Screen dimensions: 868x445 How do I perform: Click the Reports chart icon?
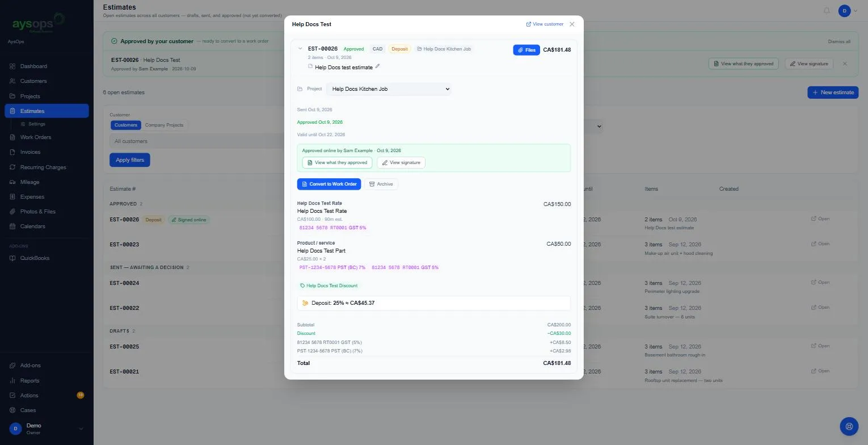click(12, 381)
